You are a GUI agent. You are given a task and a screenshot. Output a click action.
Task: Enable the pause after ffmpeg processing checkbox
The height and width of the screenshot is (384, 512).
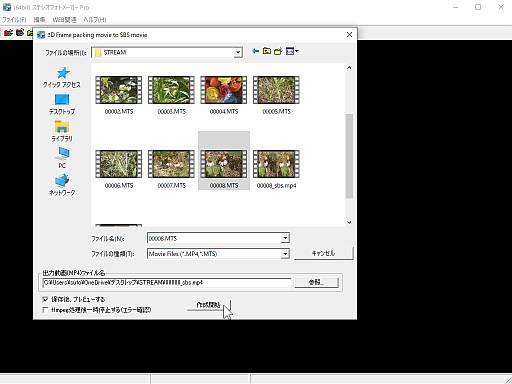click(x=46, y=310)
